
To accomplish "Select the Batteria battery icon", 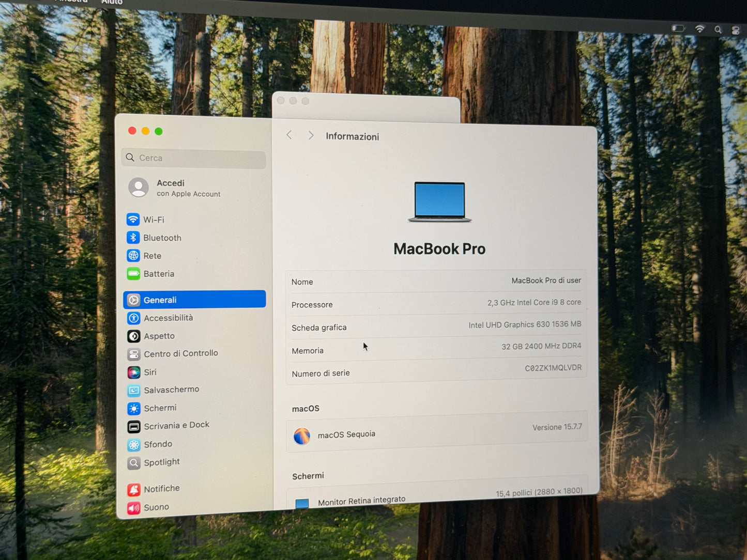I will (x=133, y=273).
